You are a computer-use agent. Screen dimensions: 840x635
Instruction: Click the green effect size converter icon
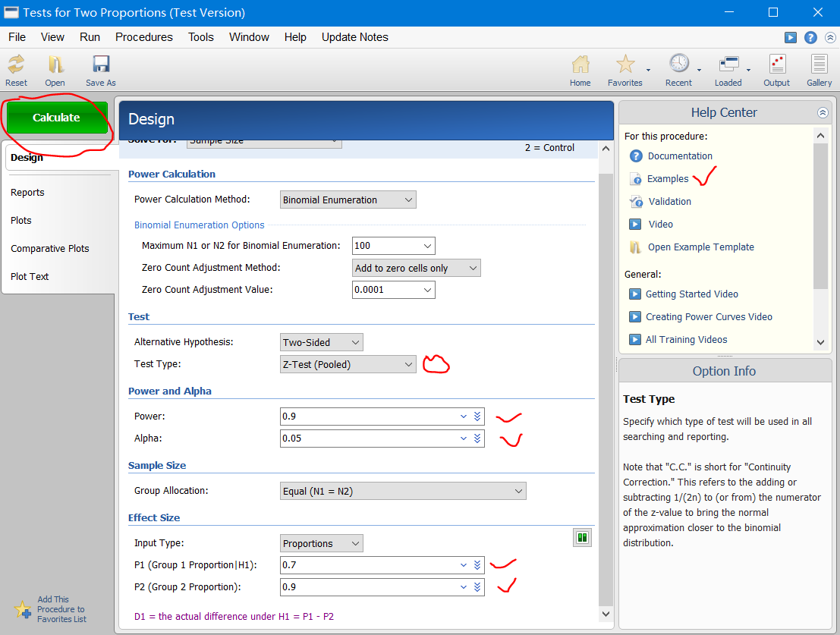582,538
